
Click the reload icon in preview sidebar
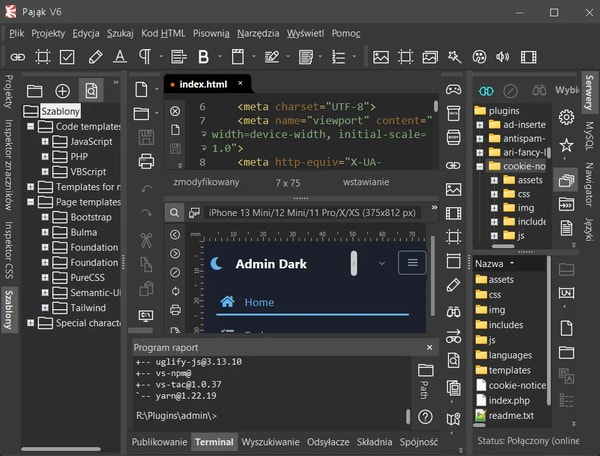(175, 291)
